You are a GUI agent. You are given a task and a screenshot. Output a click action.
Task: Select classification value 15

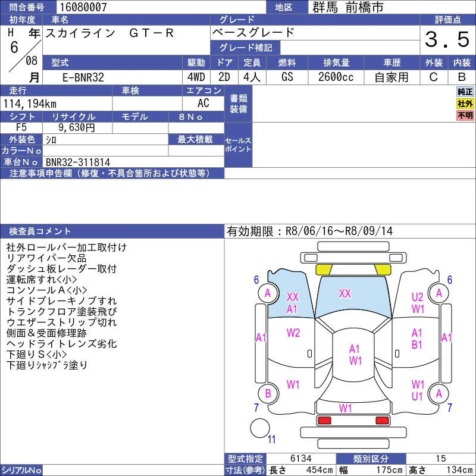click(x=440, y=458)
